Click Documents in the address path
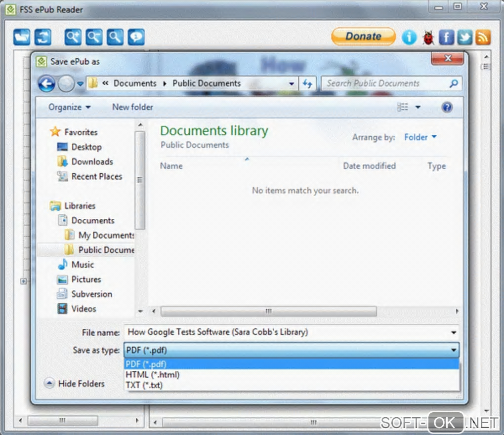 pos(135,83)
